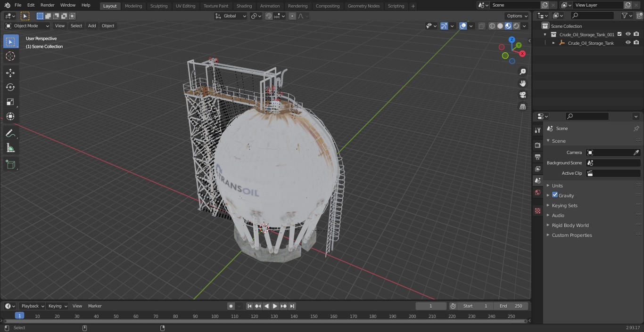The height and width of the screenshot is (332, 644).
Task: Click the zoom view magnifier icon
Action: [522, 72]
